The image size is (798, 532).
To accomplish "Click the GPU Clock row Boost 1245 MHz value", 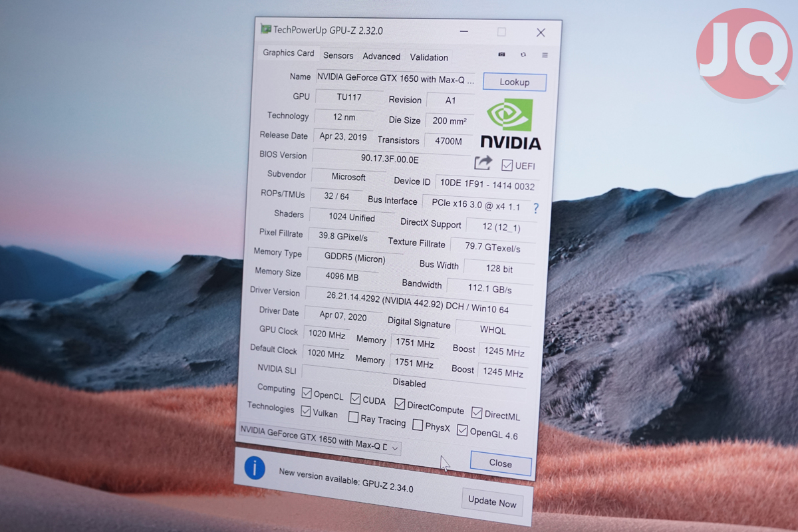I will click(x=503, y=352).
